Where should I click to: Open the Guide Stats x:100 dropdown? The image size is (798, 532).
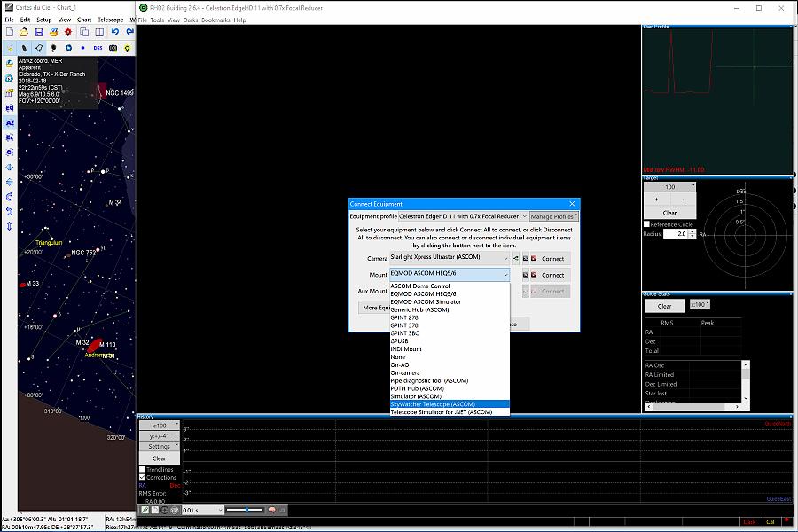pyautogui.click(x=700, y=304)
